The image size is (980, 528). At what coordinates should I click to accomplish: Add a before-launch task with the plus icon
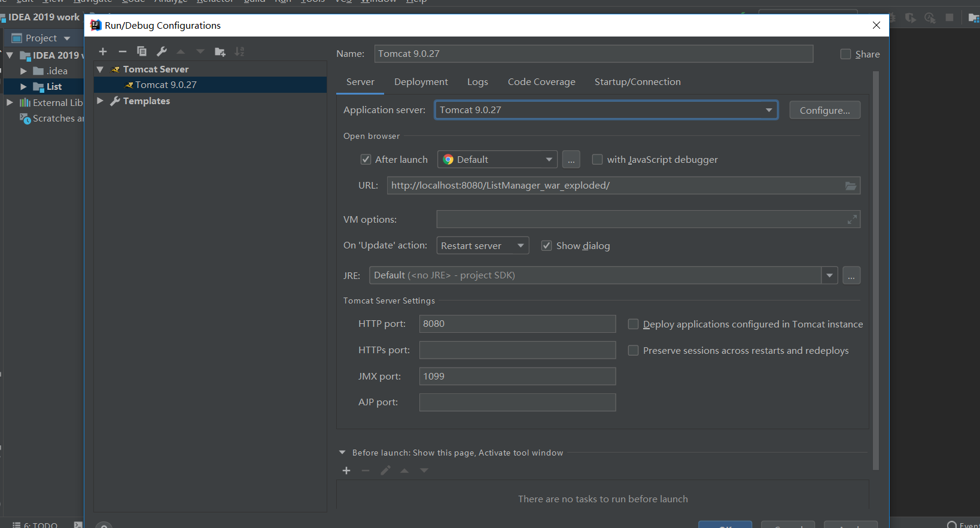click(x=346, y=471)
